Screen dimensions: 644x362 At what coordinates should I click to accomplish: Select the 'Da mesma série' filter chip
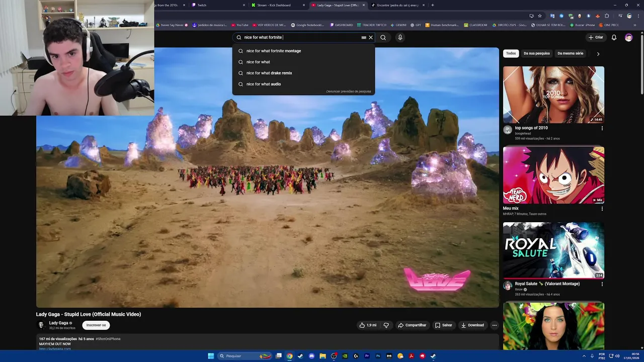pyautogui.click(x=570, y=53)
